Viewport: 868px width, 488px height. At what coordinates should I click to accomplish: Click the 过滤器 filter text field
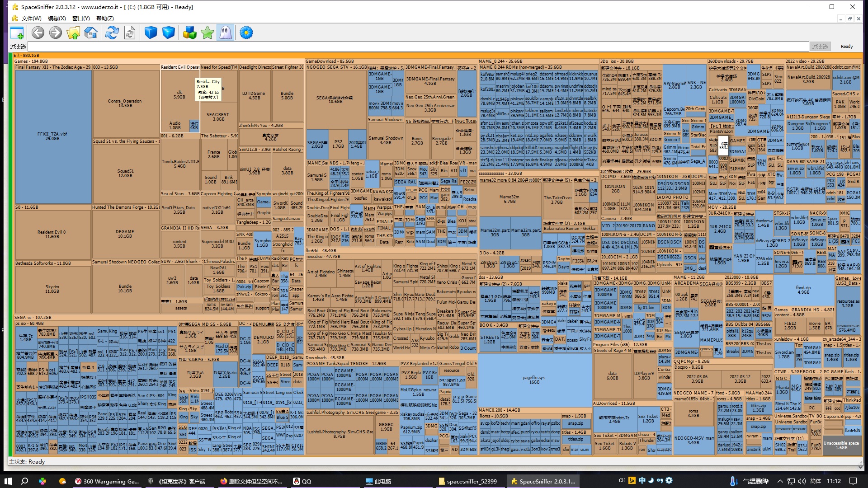coord(418,47)
